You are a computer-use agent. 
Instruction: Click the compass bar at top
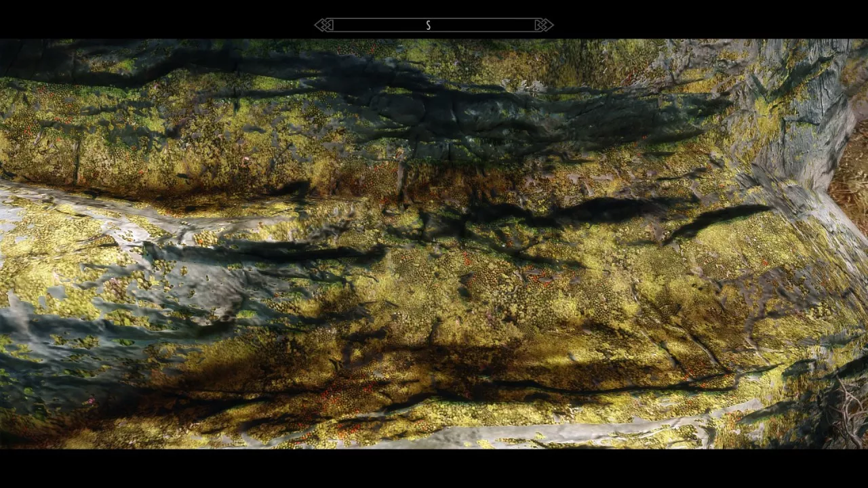[434, 25]
